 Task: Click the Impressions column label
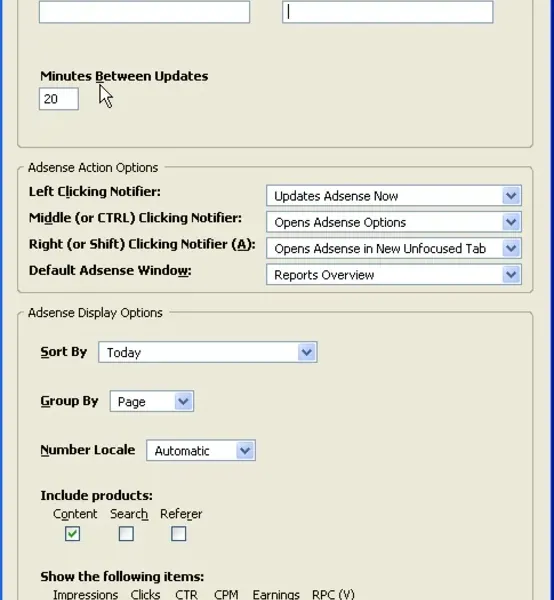pos(85,594)
